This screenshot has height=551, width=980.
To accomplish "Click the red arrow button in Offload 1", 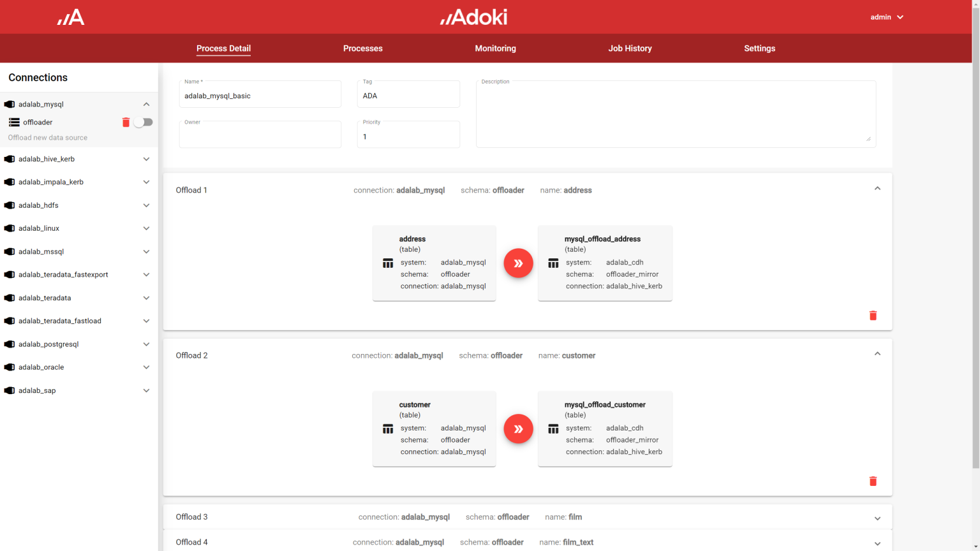I will pyautogui.click(x=518, y=263).
